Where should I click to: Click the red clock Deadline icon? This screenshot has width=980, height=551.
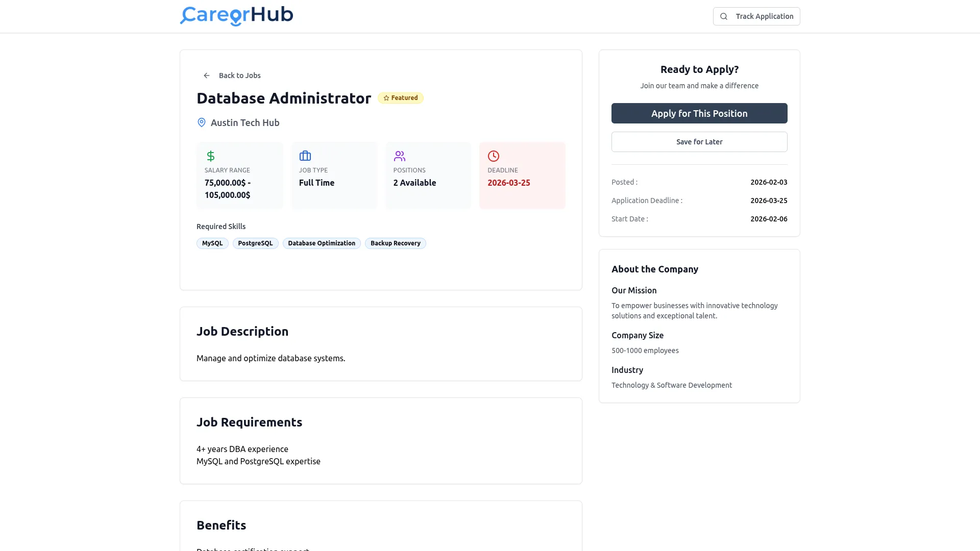(494, 156)
